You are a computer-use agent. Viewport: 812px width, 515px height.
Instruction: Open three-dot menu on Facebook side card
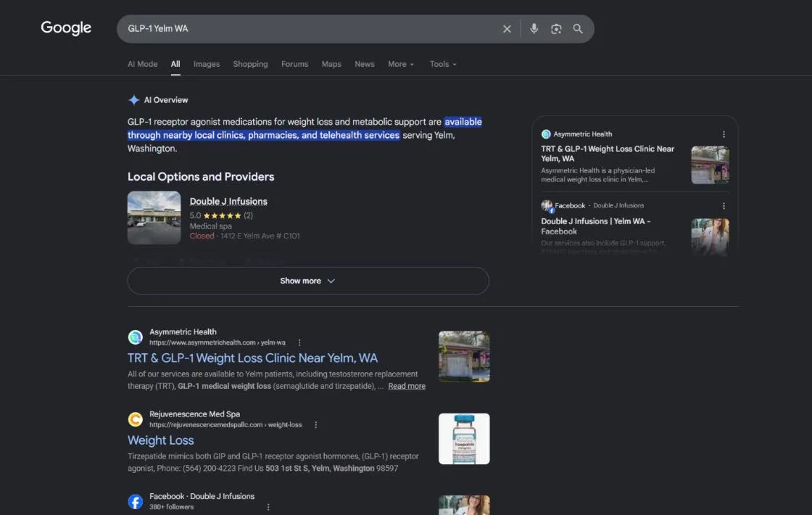(x=724, y=206)
